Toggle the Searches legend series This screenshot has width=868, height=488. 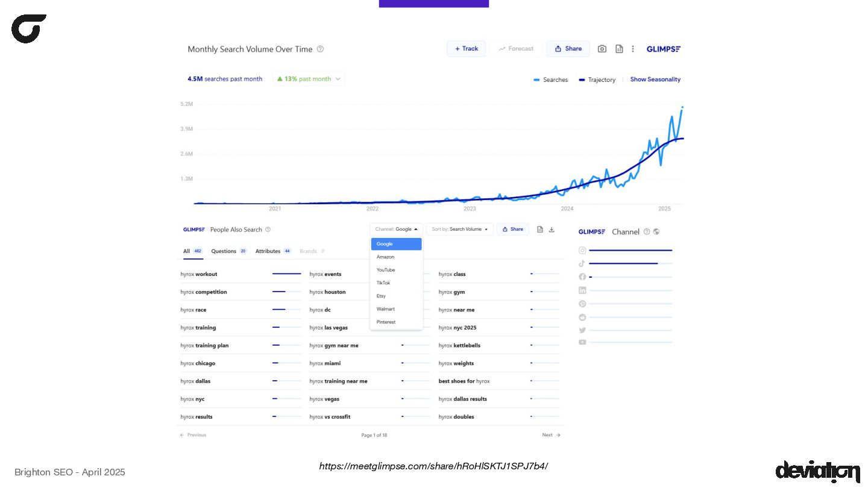pos(550,80)
